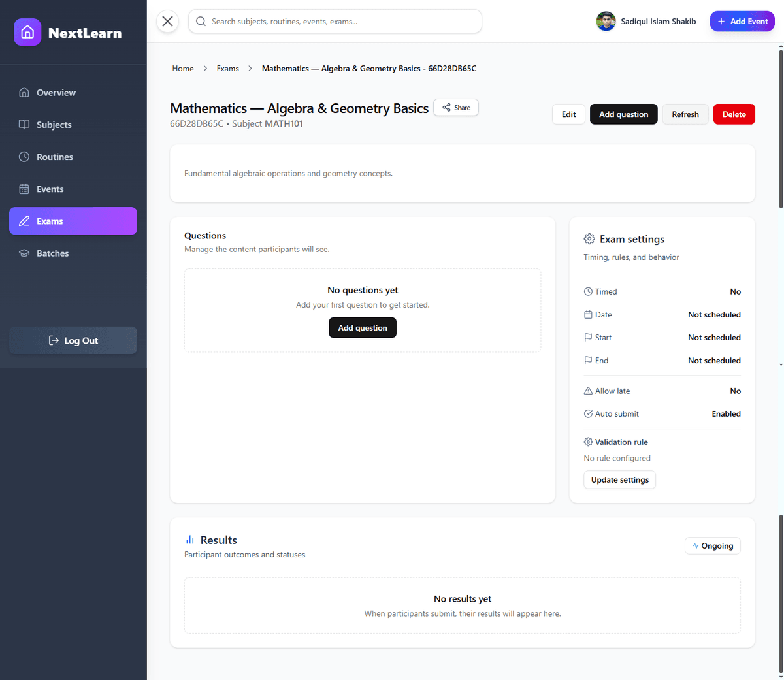The height and width of the screenshot is (680, 784).
Task: Click the Share icon beside the exam title
Action: (x=447, y=107)
